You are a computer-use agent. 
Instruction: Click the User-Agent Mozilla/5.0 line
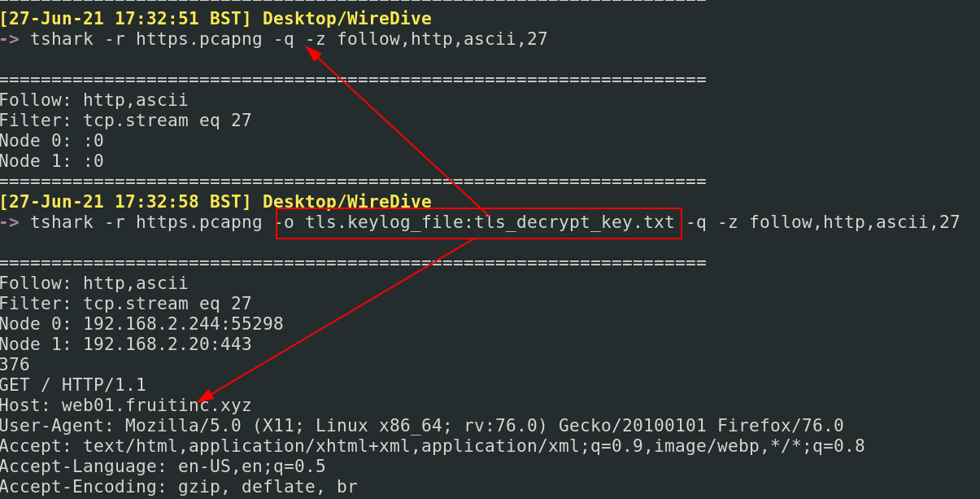click(x=421, y=426)
